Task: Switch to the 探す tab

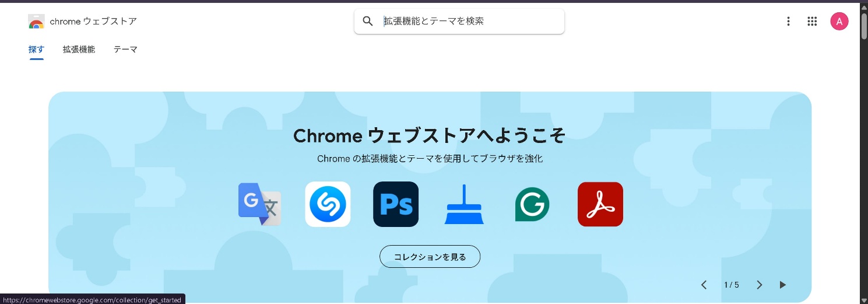Action: (36, 50)
